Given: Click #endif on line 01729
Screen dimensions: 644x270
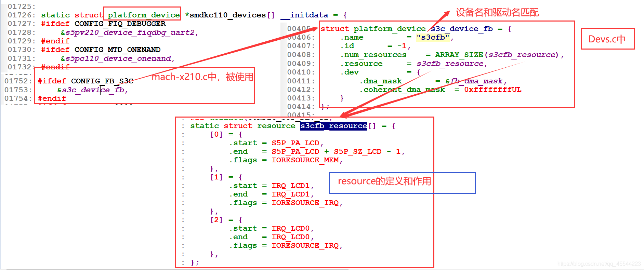Looking at the screenshot, I should tap(55, 41).
